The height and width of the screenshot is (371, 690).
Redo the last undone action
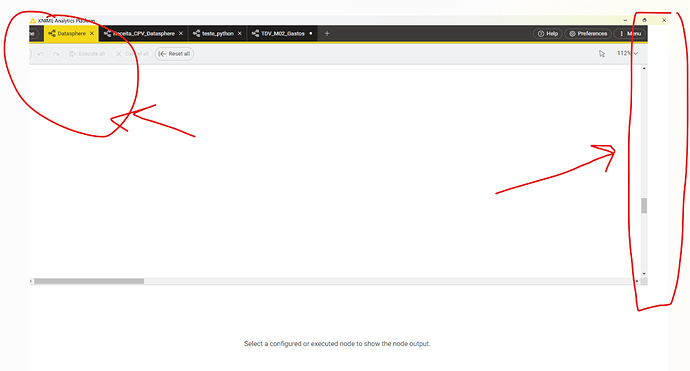point(56,54)
